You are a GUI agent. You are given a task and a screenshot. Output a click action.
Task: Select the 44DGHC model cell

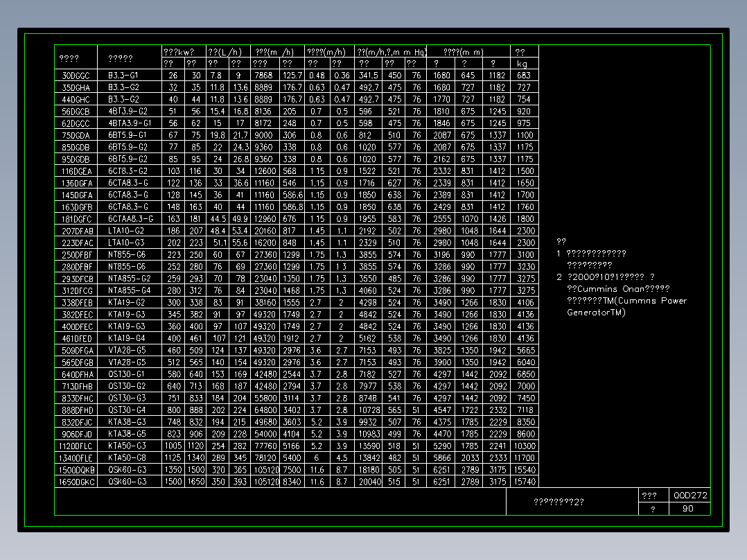76,99
